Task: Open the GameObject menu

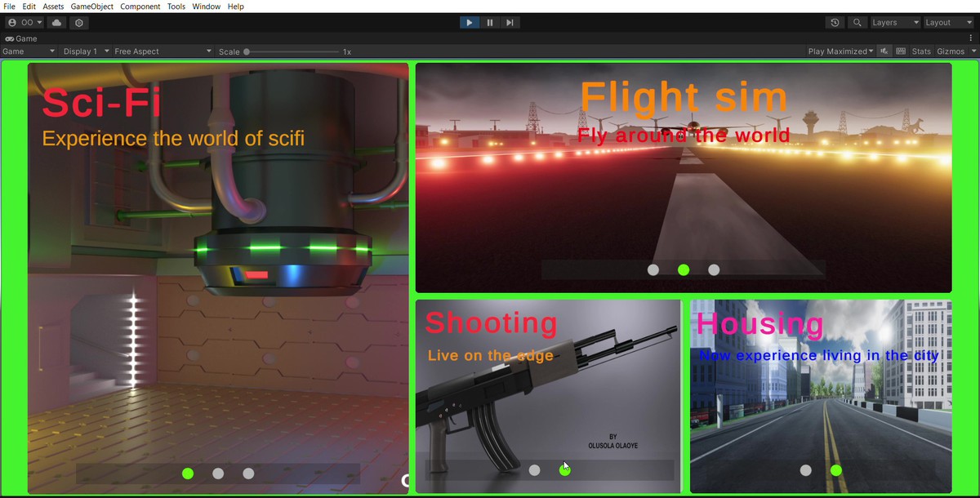Action: coord(92,6)
